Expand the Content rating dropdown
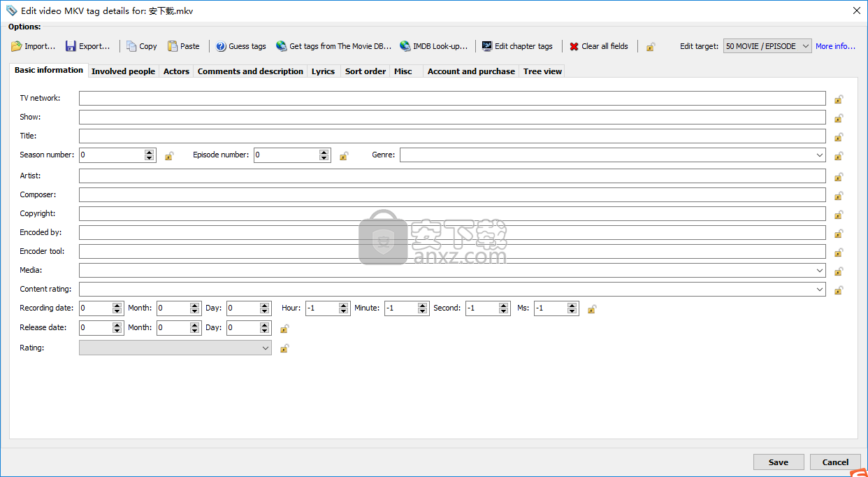Image resolution: width=868 pixels, height=477 pixels. coord(820,289)
